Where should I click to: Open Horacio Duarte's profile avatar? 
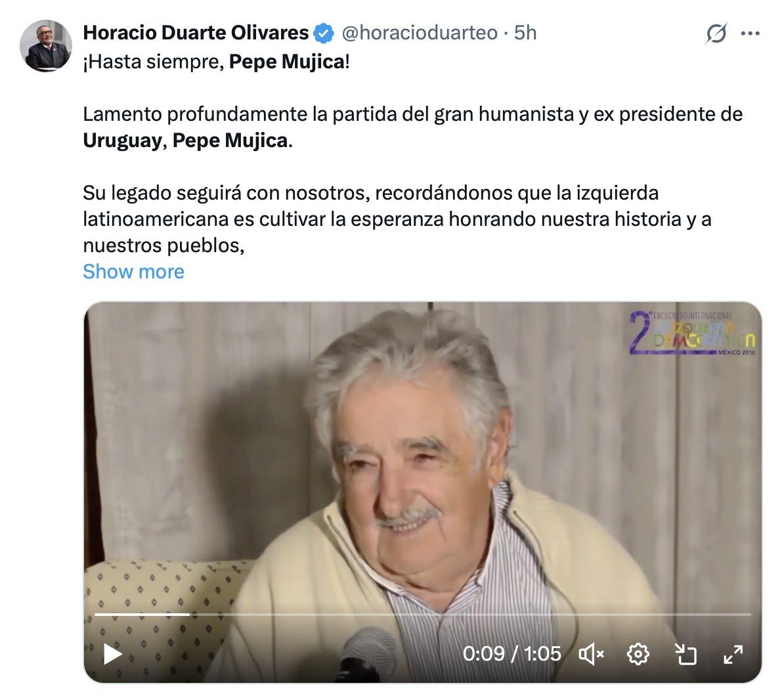pyautogui.click(x=46, y=46)
